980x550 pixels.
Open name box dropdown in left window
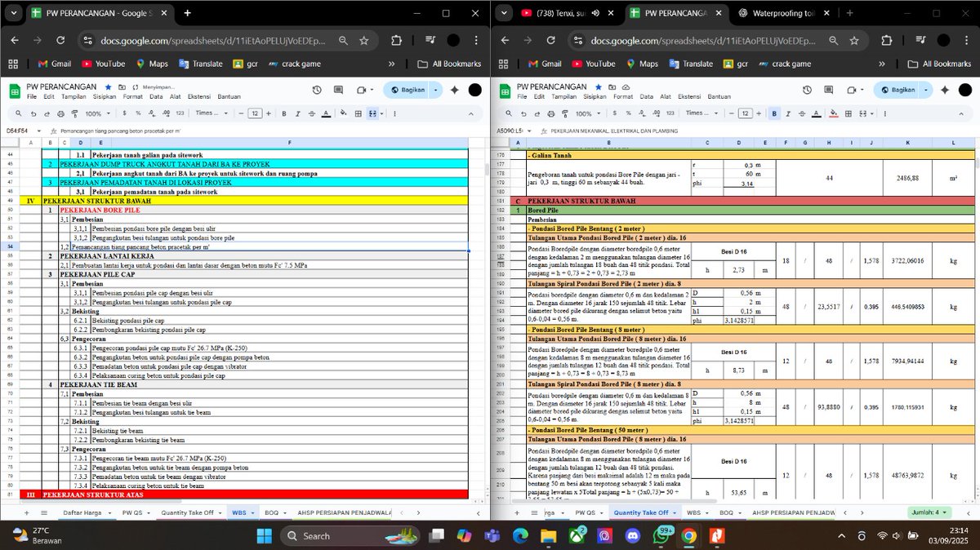[40, 131]
